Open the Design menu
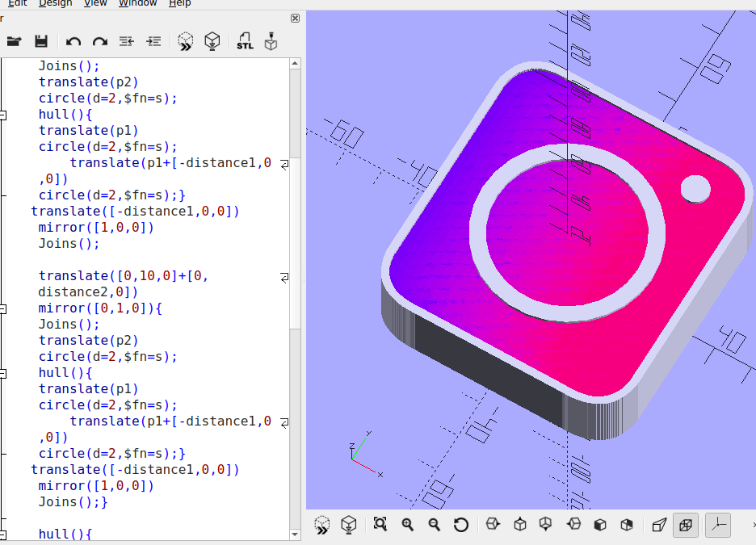The height and width of the screenshot is (545, 756). [55, 3]
